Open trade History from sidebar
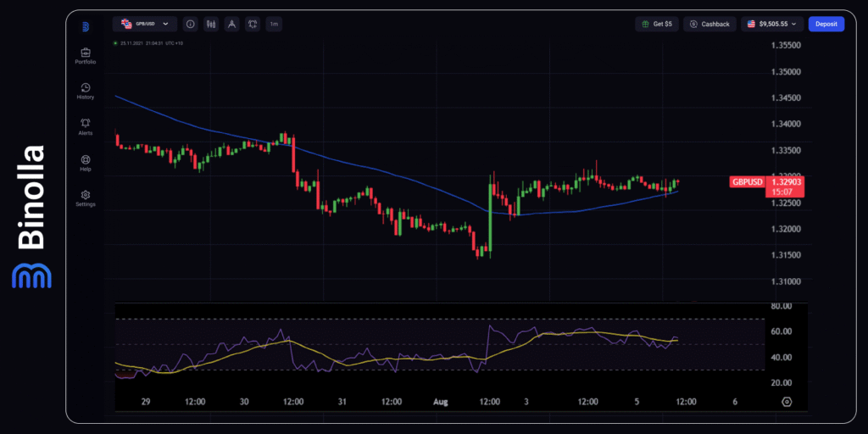868x434 pixels. tap(85, 91)
